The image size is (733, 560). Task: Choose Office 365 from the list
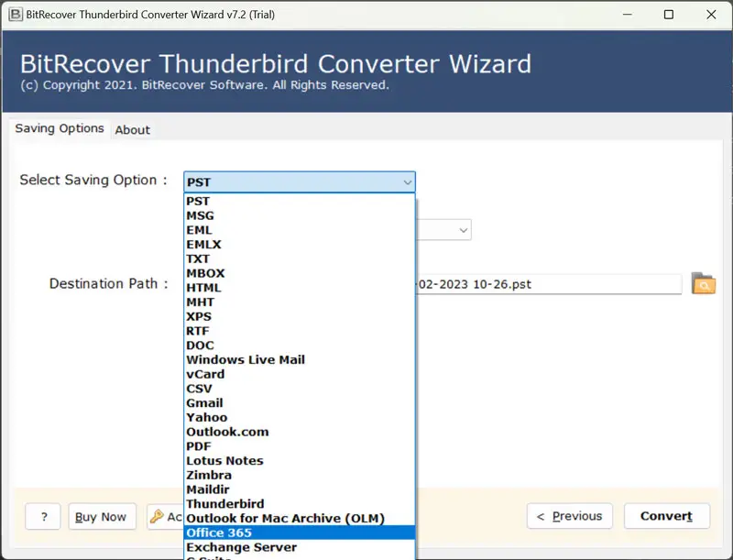click(219, 533)
